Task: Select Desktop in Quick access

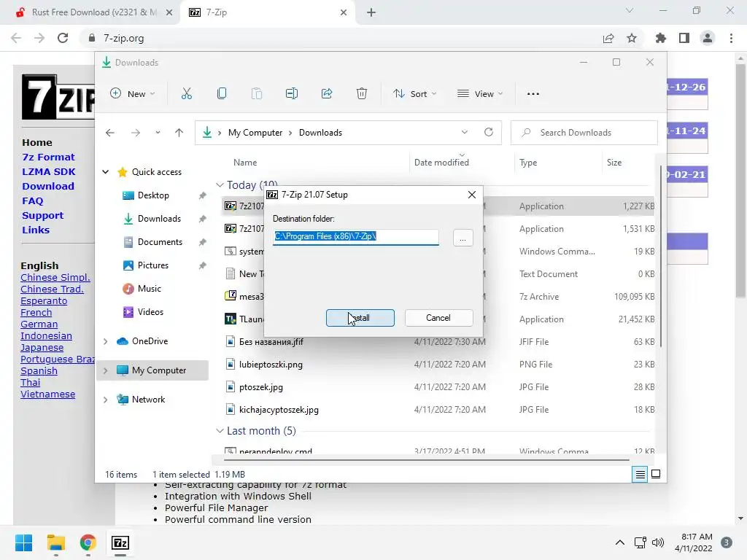Action: pos(153,195)
